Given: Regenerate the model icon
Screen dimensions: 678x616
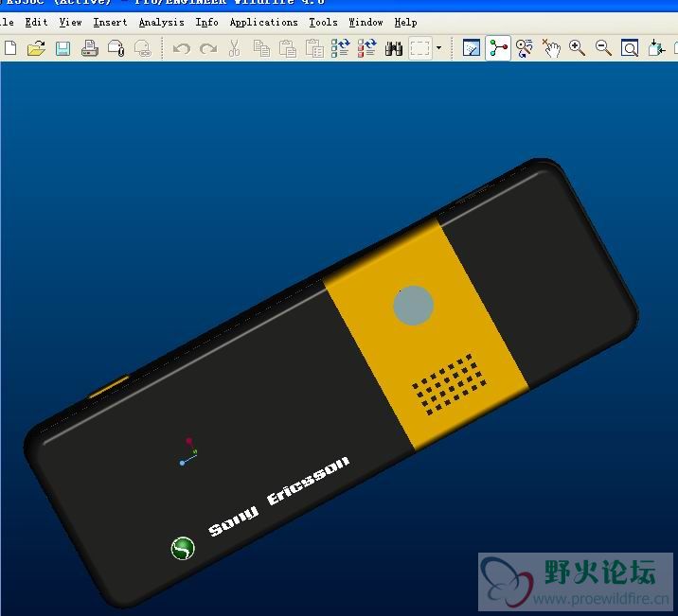Looking at the screenshot, I should (x=340, y=48).
